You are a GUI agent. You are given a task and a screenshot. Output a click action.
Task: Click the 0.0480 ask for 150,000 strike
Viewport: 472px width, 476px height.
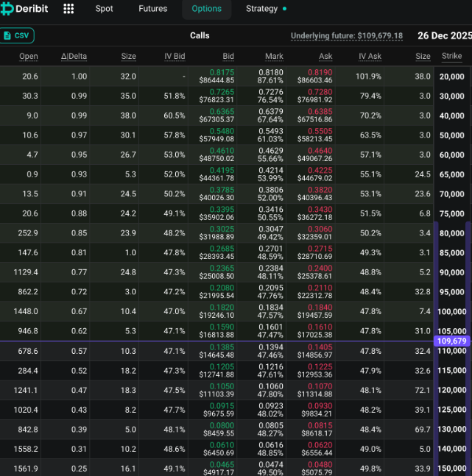coord(320,465)
